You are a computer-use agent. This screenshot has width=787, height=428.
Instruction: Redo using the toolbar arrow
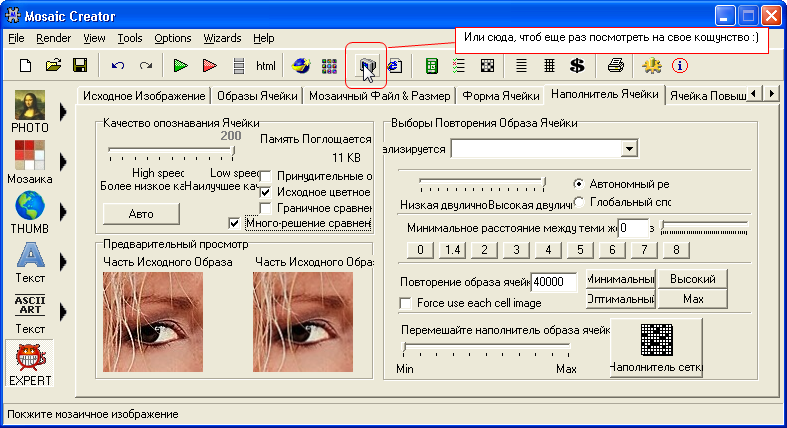(x=146, y=65)
